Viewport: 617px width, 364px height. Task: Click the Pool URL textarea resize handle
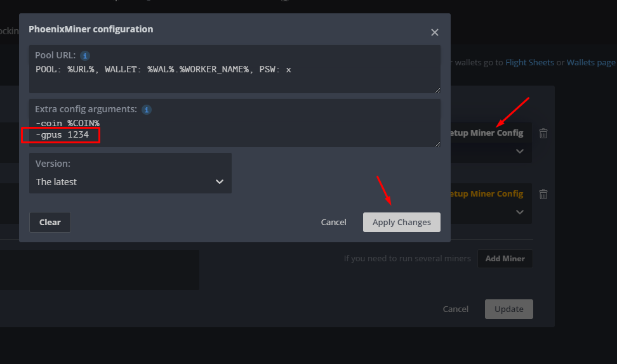coord(437,91)
